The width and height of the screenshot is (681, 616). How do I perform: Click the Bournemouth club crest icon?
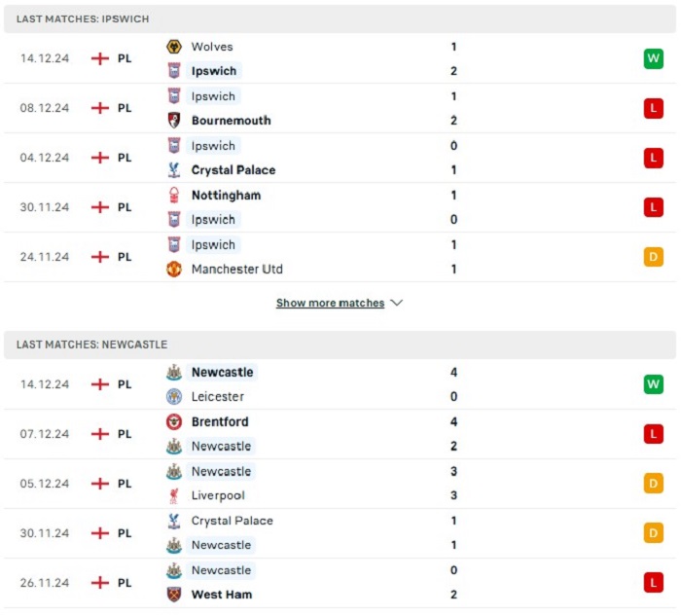tap(174, 121)
